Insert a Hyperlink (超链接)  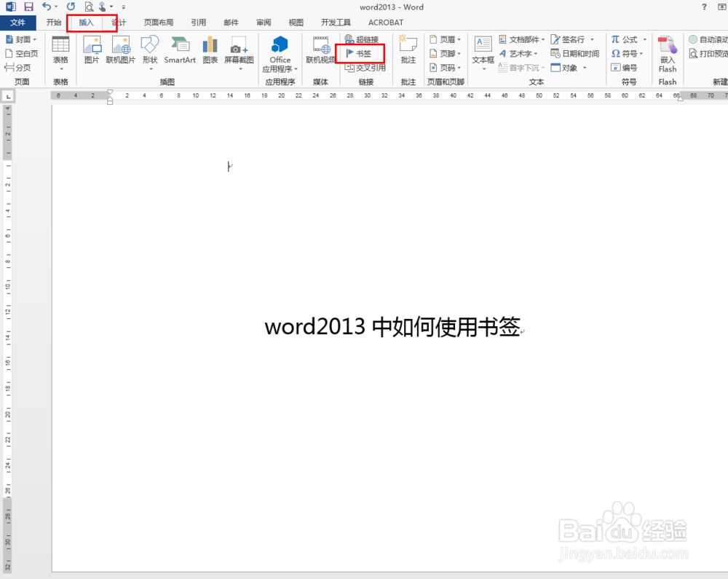point(362,39)
